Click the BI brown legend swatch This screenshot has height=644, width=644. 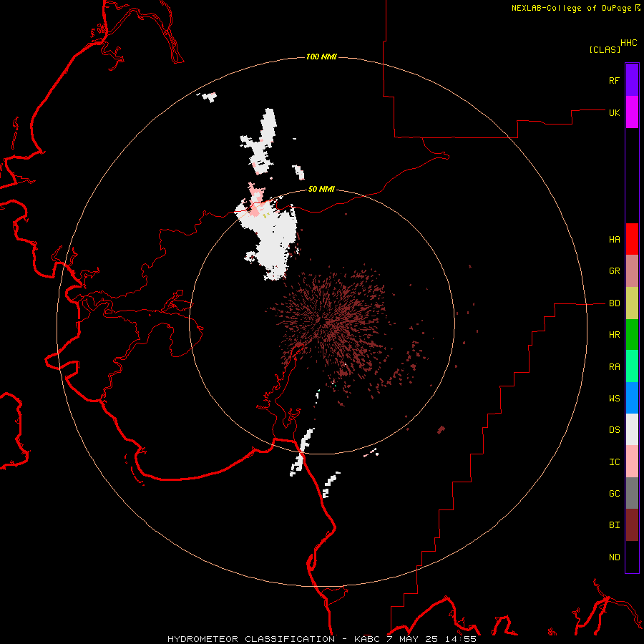(x=632, y=525)
